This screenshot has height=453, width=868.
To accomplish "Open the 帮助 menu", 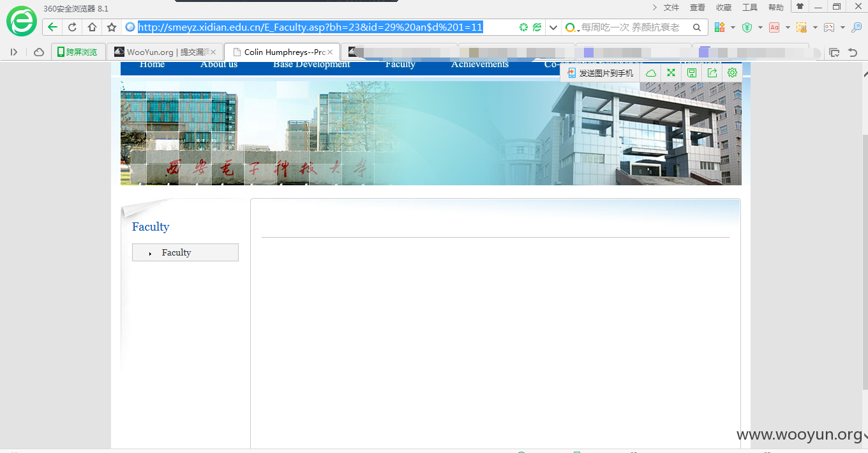I will [776, 8].
